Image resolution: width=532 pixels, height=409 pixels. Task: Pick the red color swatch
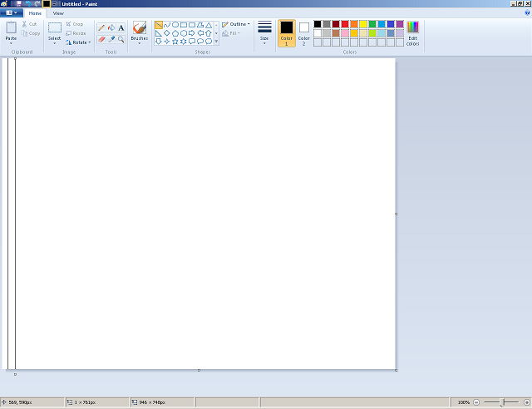click(345, 24)
